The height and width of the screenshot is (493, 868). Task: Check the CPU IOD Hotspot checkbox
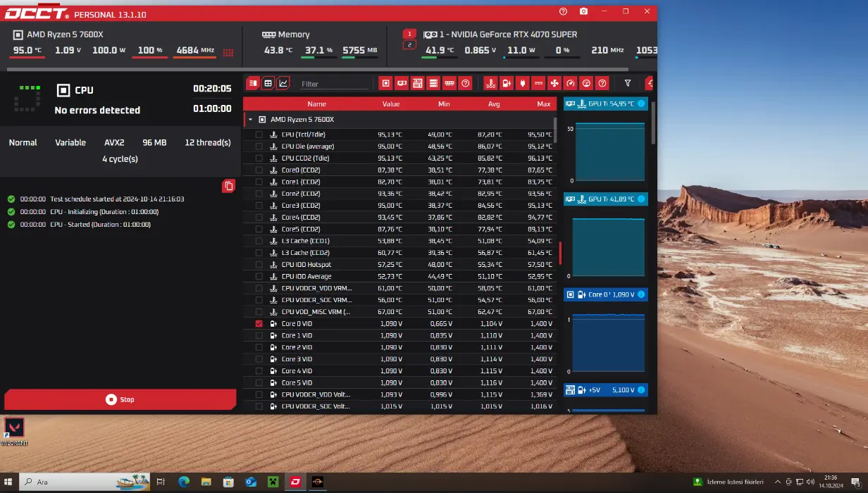pyautogui.click(x=259, y=265)
